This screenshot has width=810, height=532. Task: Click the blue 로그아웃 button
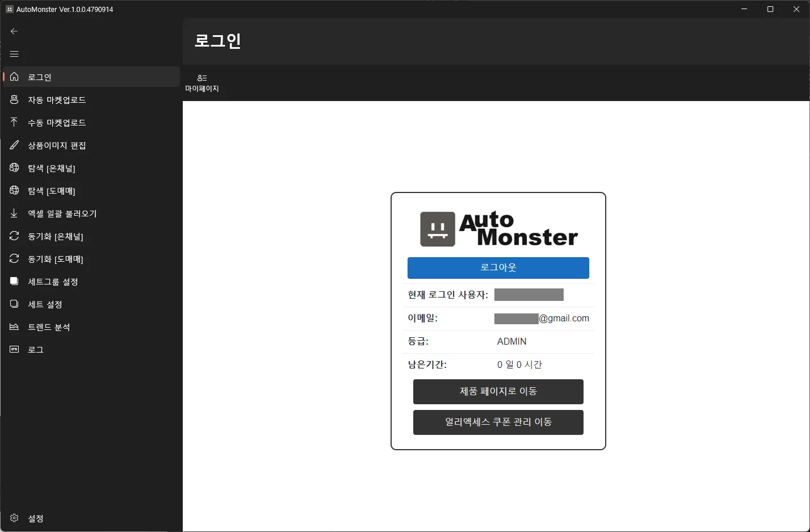click(x=498, y=268)
